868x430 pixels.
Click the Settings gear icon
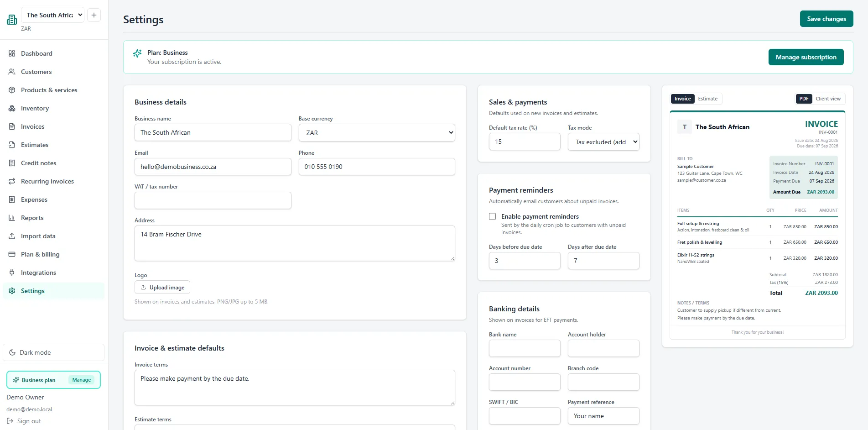[x=12, y=291]
